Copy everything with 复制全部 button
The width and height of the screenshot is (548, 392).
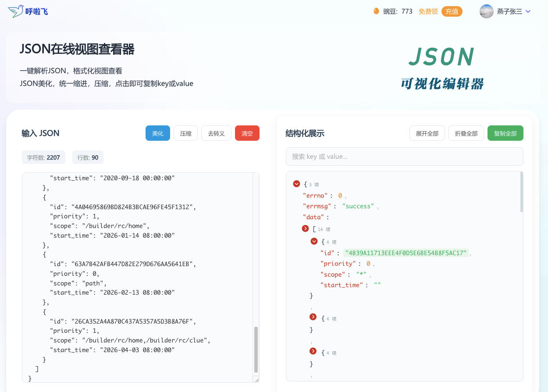pyautogui.click(x=505, y=133)
